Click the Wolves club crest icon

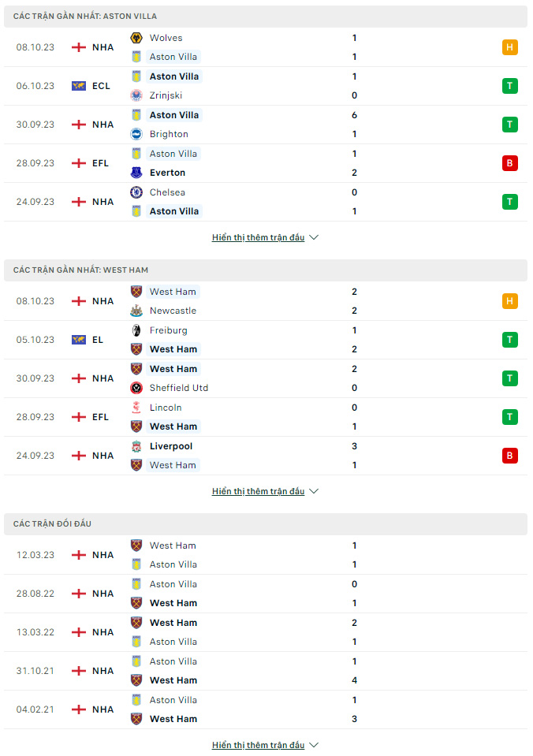click(x=136, y=38)
